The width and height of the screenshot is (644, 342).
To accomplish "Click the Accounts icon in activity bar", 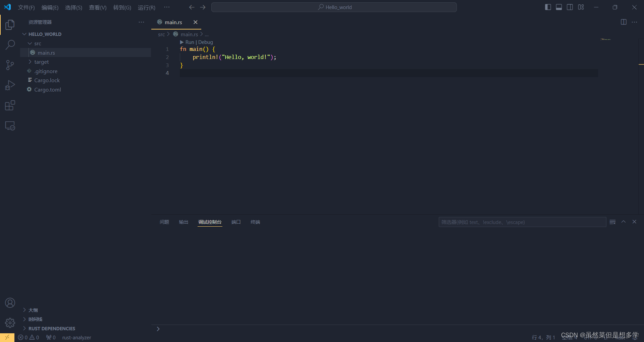I will pyautogui.click(x=10, y=302).
